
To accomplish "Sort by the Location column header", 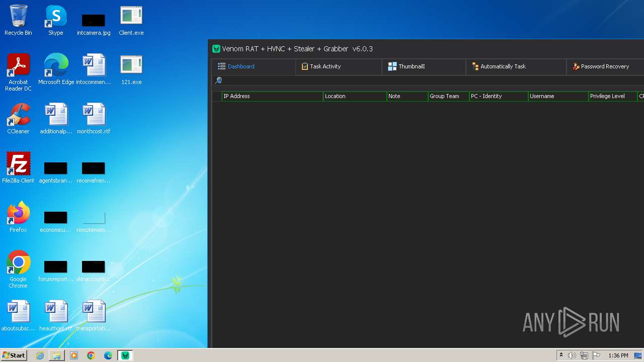I will 355,96.
